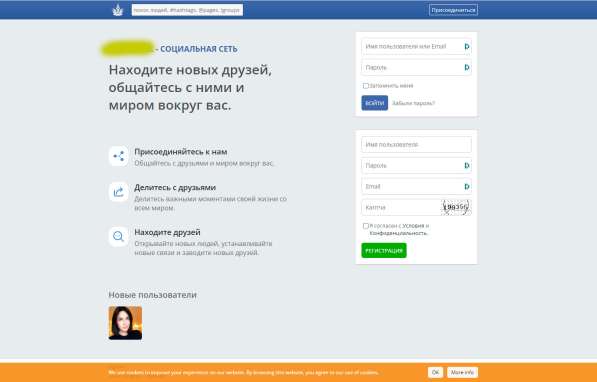597x382 pixels.
Task: Click the login Пароль field
Action: click(416, 67)
